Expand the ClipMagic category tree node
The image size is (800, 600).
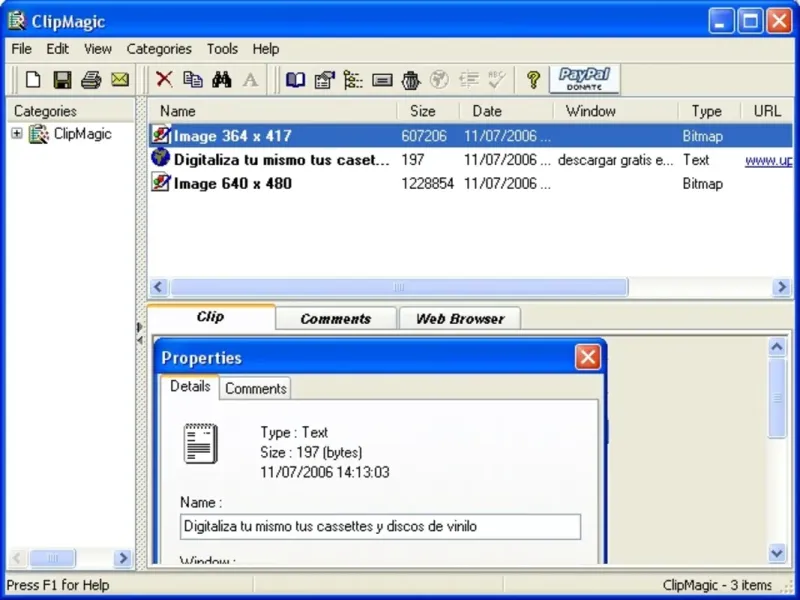tap(17, 134)
